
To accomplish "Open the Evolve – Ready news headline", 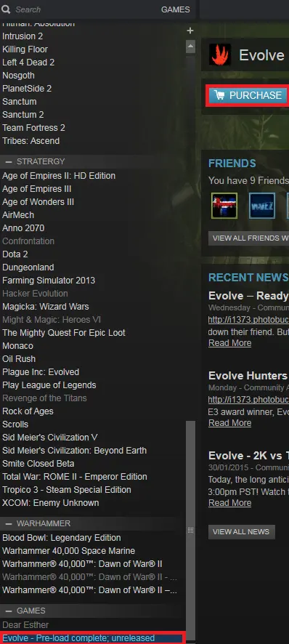I will 248,295.
